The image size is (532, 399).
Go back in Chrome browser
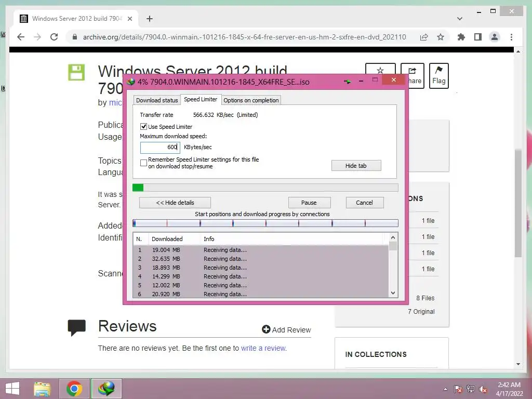(x=21, y=37)
